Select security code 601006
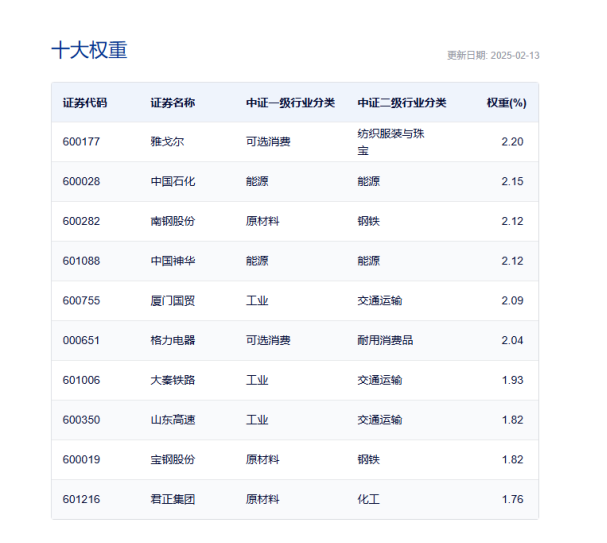The height and width of the screenshot is (543, 607). click(x=81, y=380)
